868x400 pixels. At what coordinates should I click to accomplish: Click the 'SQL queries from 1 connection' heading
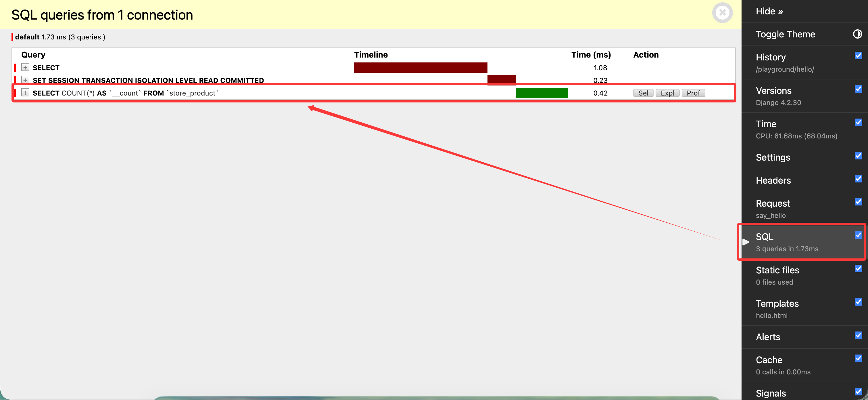[102, 15]
